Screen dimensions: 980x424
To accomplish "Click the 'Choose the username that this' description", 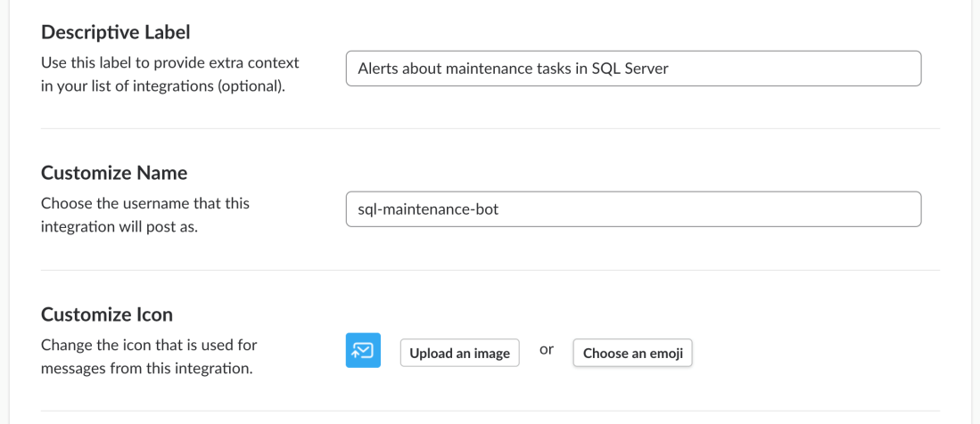I will [145, 203].
